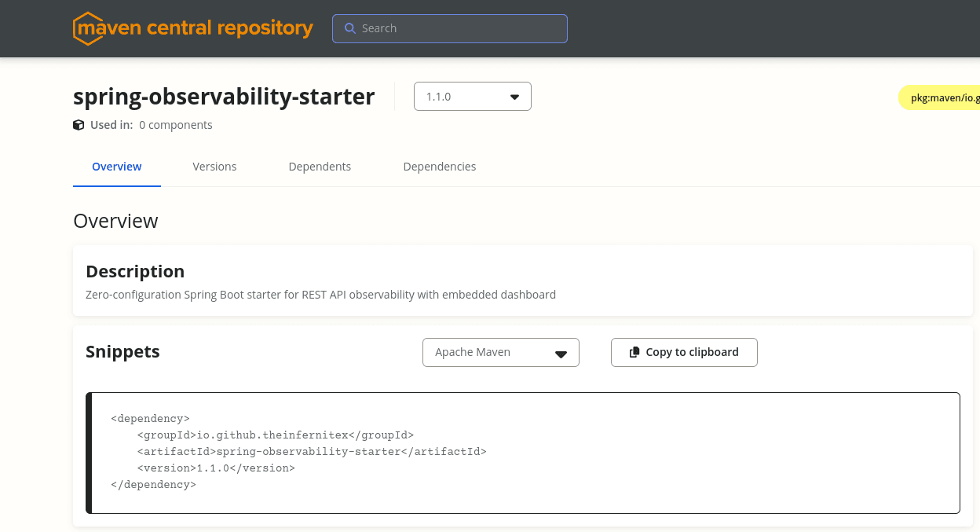The height and width of the screenshot is (532, 980).
Task: Click the opening <dependency> line in the snippet
Action: pos(151,419)
